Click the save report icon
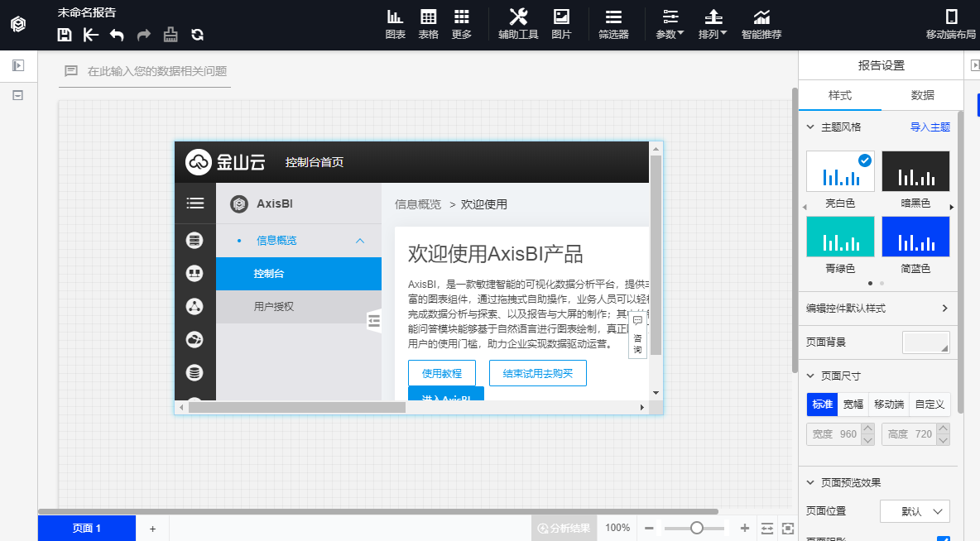 tap(65, 35)
